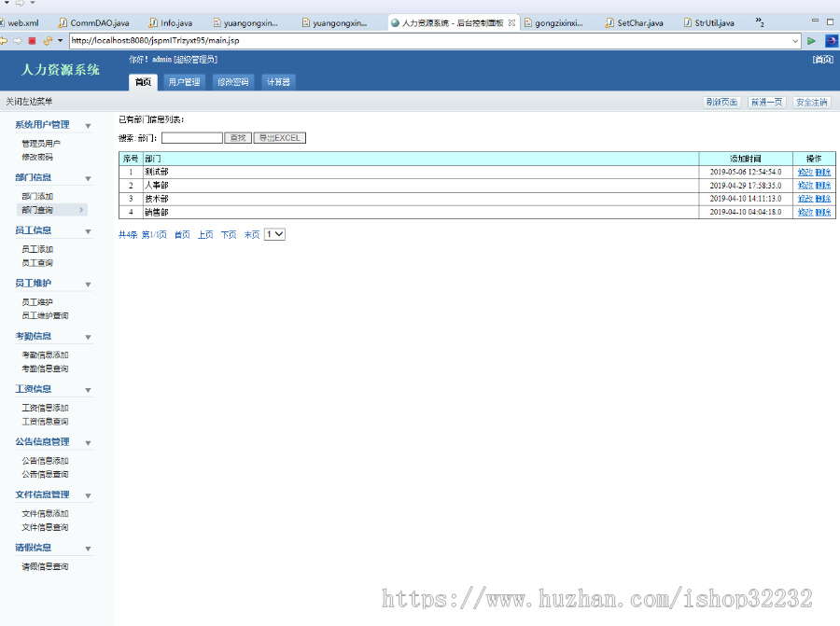
Task: Collapse the 工资信息 menu section
Action: pyautogui.click(x=88, y=390)
